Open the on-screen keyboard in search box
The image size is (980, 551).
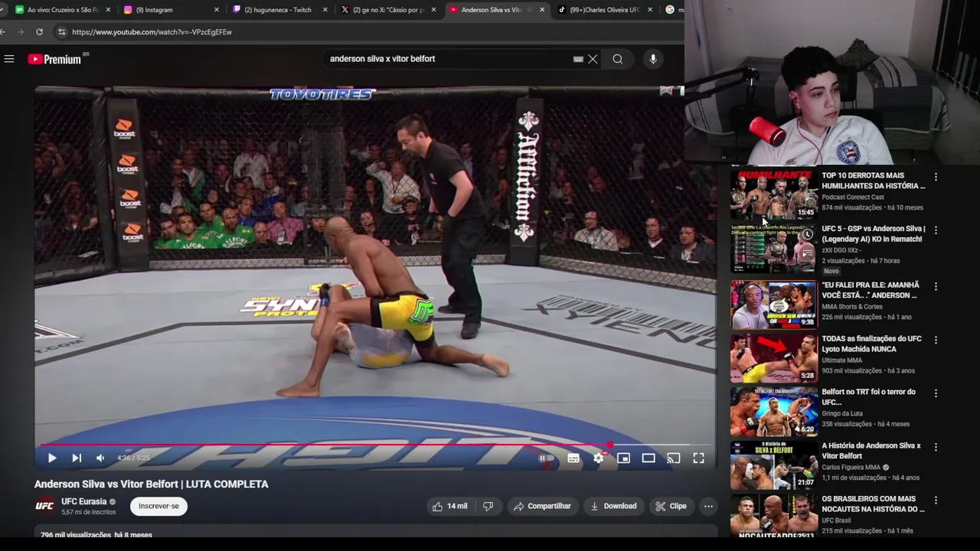tap(578, 59)
